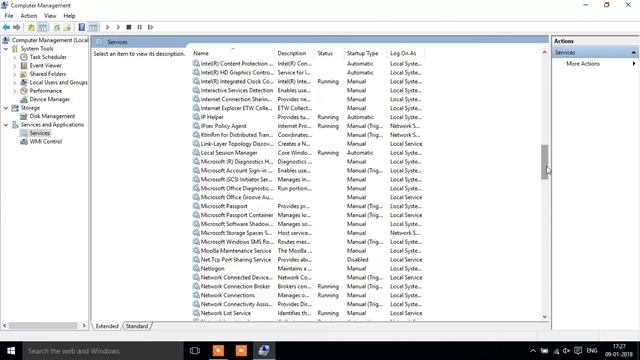
Task: Click the tree pane horizontal scrollbar thumb
Action: click(x=43, y=326)
